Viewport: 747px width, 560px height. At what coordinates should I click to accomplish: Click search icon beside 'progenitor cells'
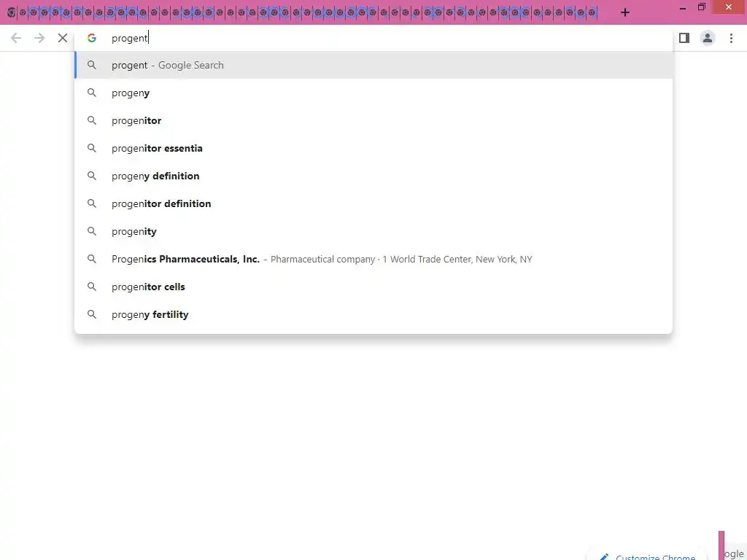(x=92, y=287)
